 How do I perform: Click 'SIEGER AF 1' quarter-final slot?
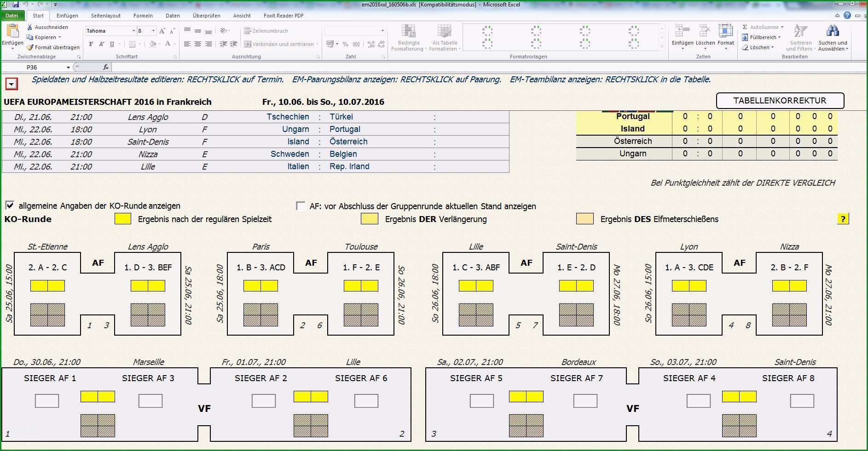50,378
